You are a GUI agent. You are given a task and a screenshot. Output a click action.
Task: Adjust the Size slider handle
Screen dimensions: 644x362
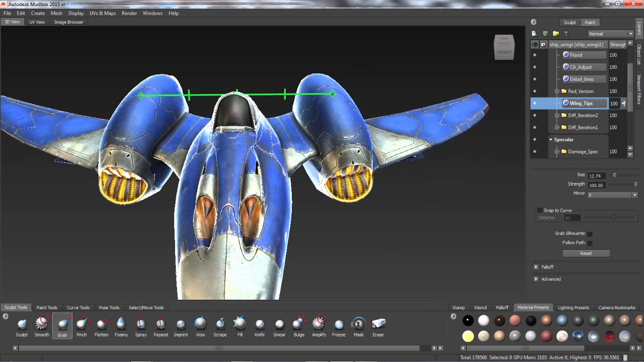point(614,175)
